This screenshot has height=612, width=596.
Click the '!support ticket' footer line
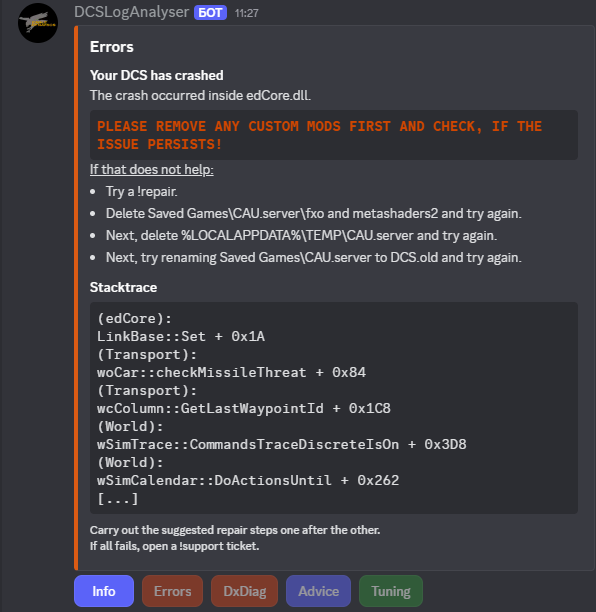(174, 546)
